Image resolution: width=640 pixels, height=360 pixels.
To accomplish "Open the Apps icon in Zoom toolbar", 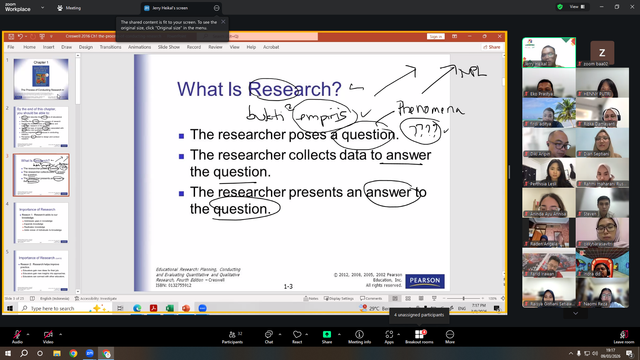I will (x=389, y=334).
